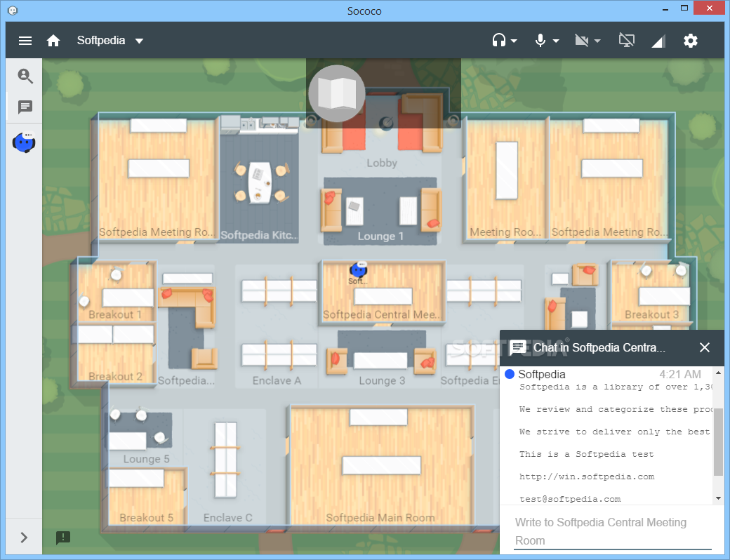Close the chat panel
This screenshot has width=730, height=560.
coord(705,347)
